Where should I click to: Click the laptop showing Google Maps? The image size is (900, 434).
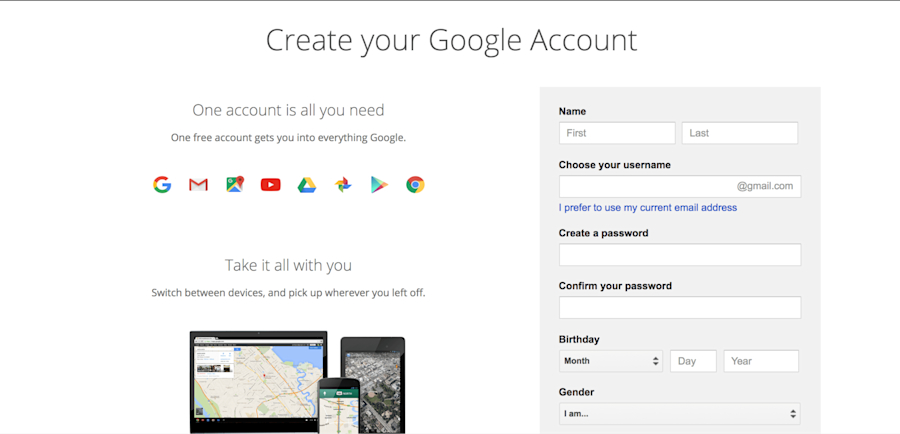coord(258,381)
